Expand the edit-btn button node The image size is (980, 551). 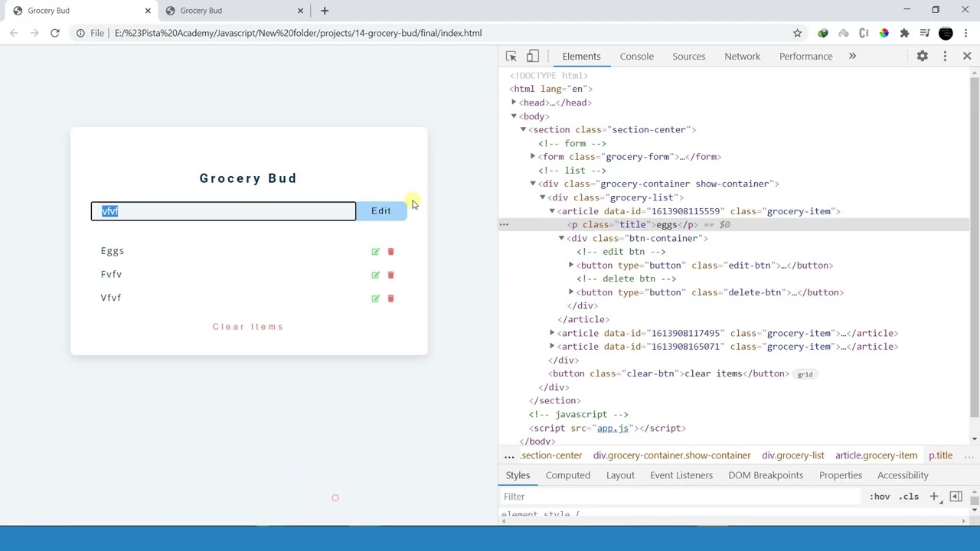571,266
